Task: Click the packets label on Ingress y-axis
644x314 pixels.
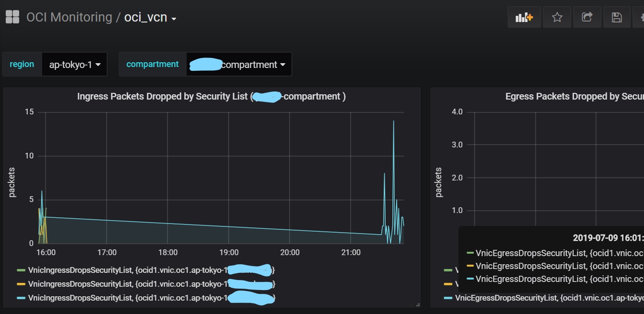Action: tap(12, 182)
